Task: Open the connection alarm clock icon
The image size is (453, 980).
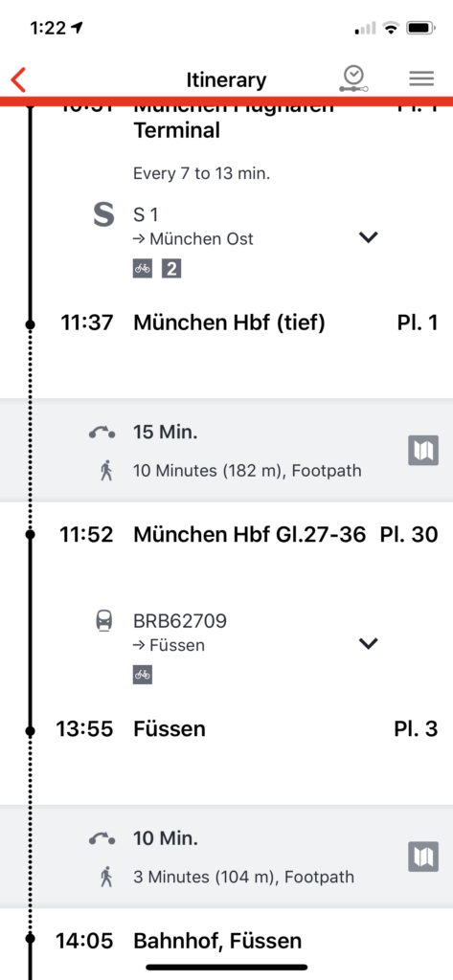Action: coord(354,79)
